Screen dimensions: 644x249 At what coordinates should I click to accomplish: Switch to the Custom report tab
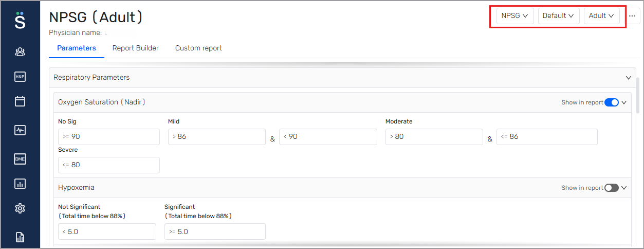198,48
